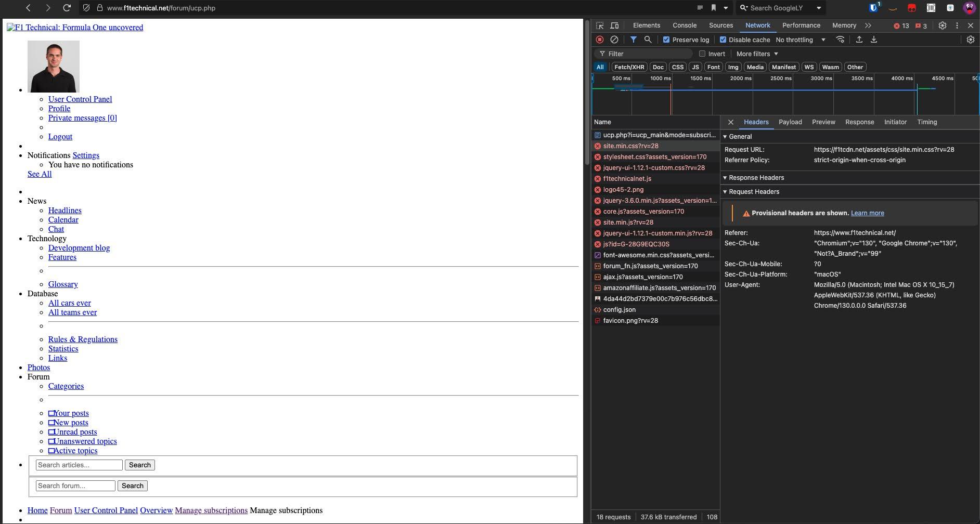
Task: Click the Logout link
Action: (x=60, y=137)
